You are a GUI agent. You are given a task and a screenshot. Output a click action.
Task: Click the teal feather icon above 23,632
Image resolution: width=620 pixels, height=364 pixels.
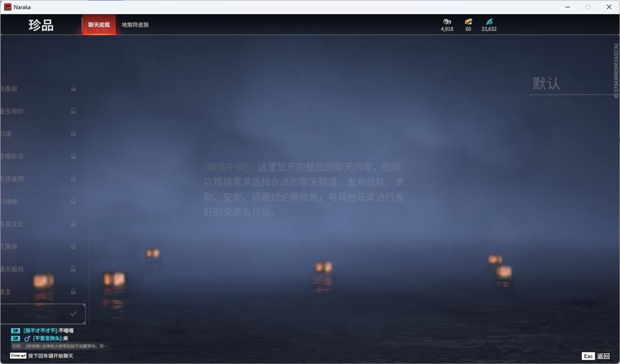(x=489, y=22)
